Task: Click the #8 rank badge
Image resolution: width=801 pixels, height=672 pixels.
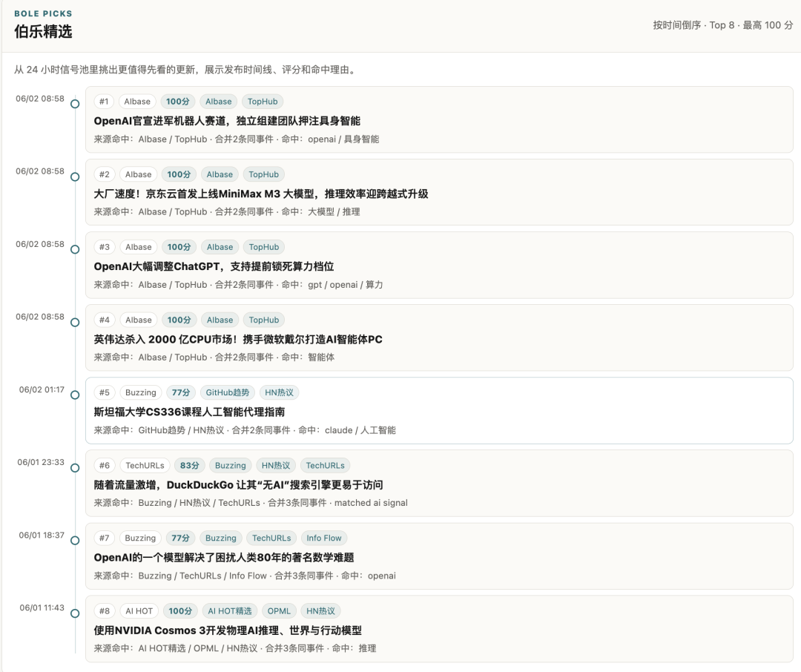Action: click(x=105, y=611)
